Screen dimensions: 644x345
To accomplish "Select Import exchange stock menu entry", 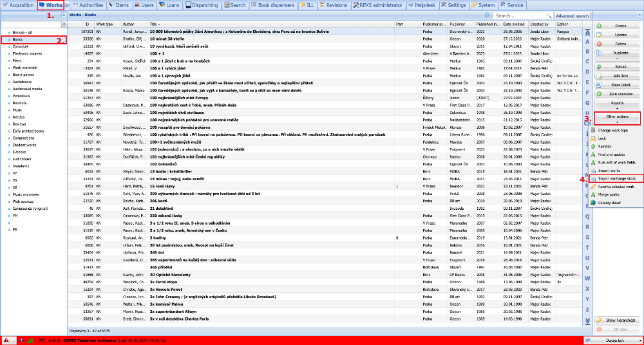I will tap(616, 179).
